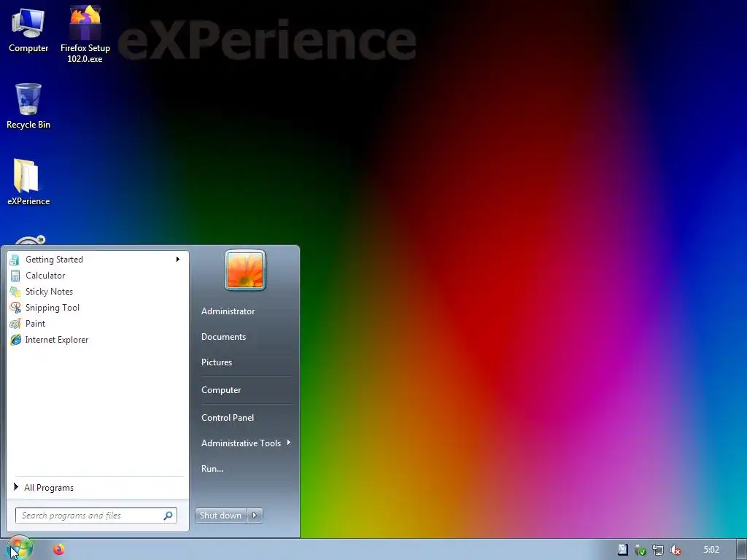This screenshot has height=560, width=747.
Task: Click the magnifier search icon
Action: (x=169, y=516)
